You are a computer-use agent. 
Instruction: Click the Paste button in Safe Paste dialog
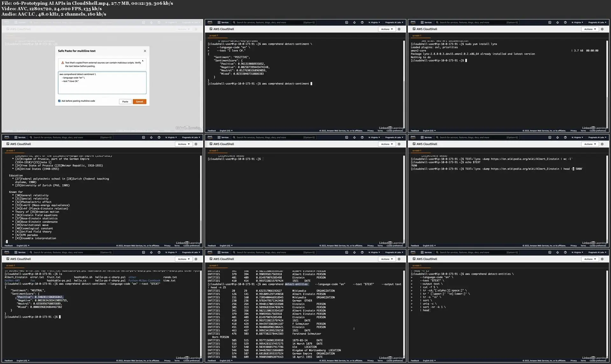point(125,102)
